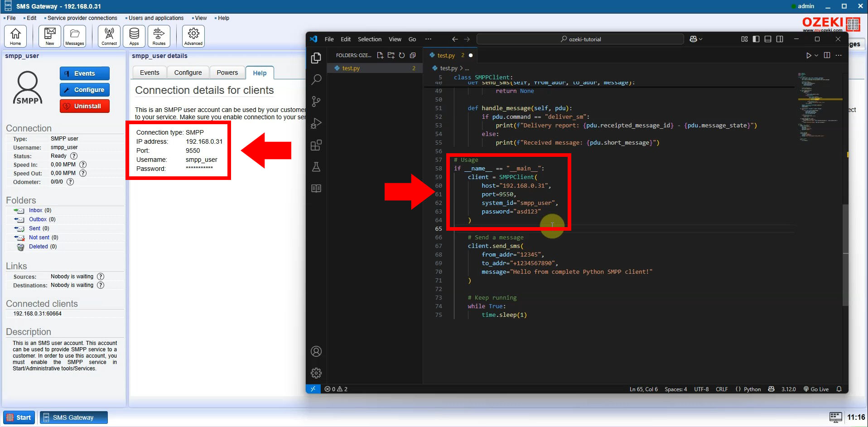Open the Inbox folder link
Viewport: 868px width, 427px height.
pos(35,210)
